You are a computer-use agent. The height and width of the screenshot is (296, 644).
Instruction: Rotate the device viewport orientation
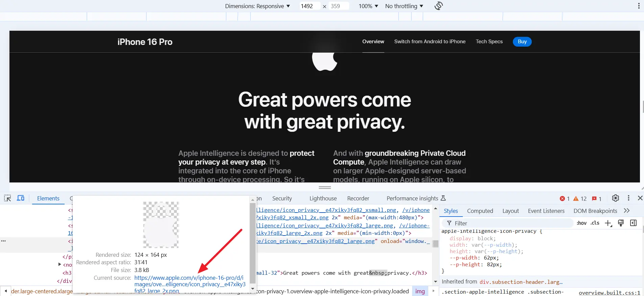438,6
